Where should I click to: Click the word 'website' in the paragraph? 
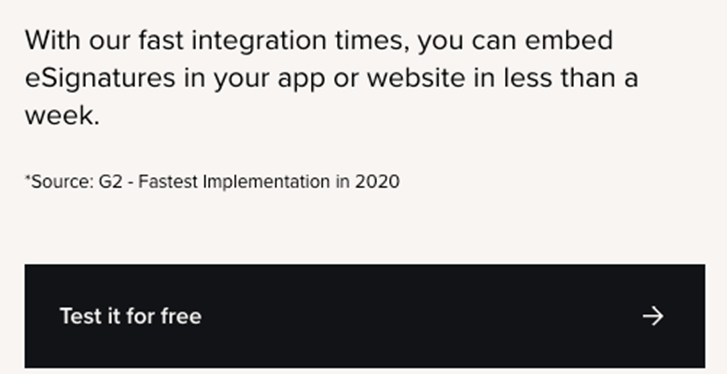(x=416, y=78)
